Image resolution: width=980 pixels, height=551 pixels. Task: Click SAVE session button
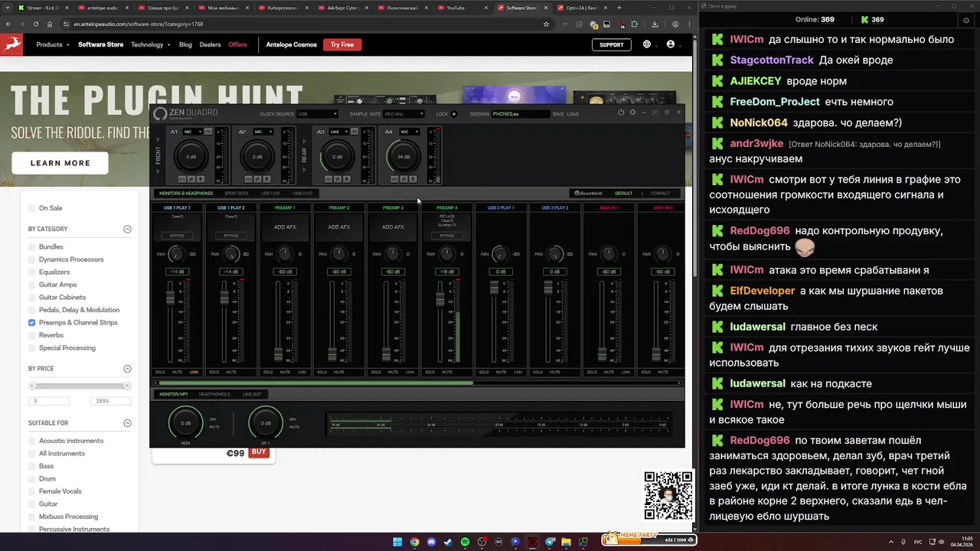pos(558,114)
